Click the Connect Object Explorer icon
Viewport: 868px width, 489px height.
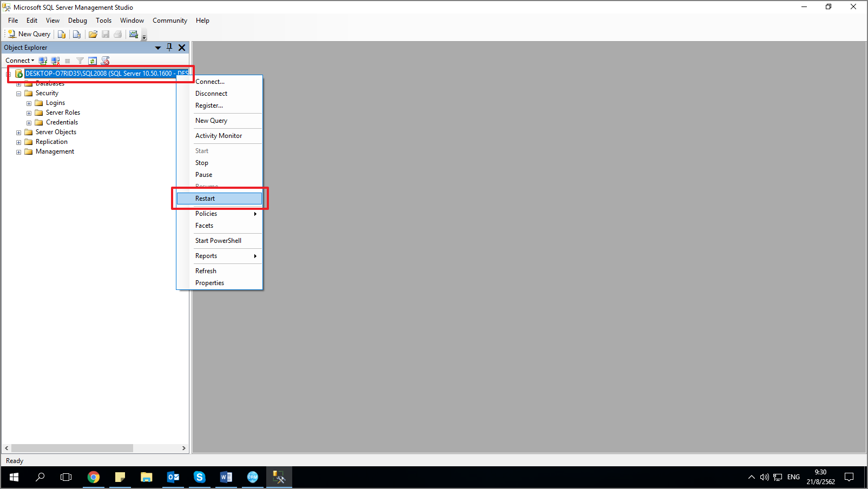[x=43, y=61]
